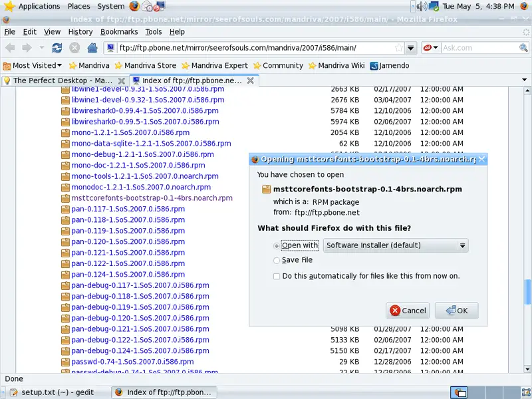Open the Help menu
Screen dimensions: 532x399
(x=177, y=32)
